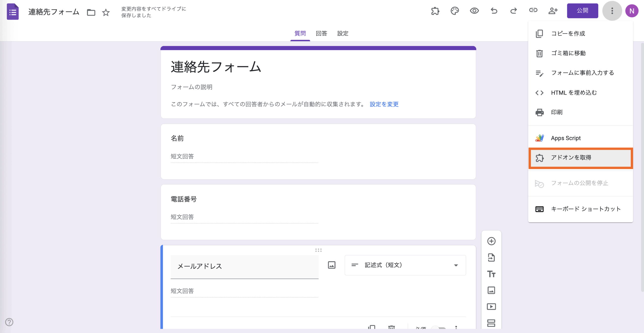The image size is (644, 333).
Task: Close the three-dot more options menu button
Action: (612, 11)
